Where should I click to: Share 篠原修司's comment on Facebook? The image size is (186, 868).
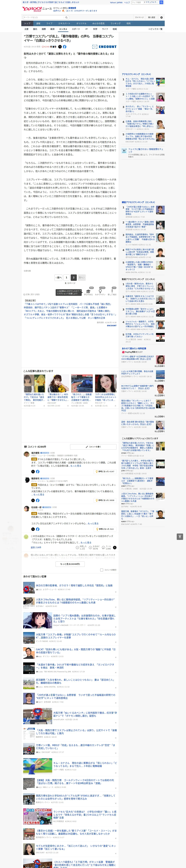(x=38, y=500)
